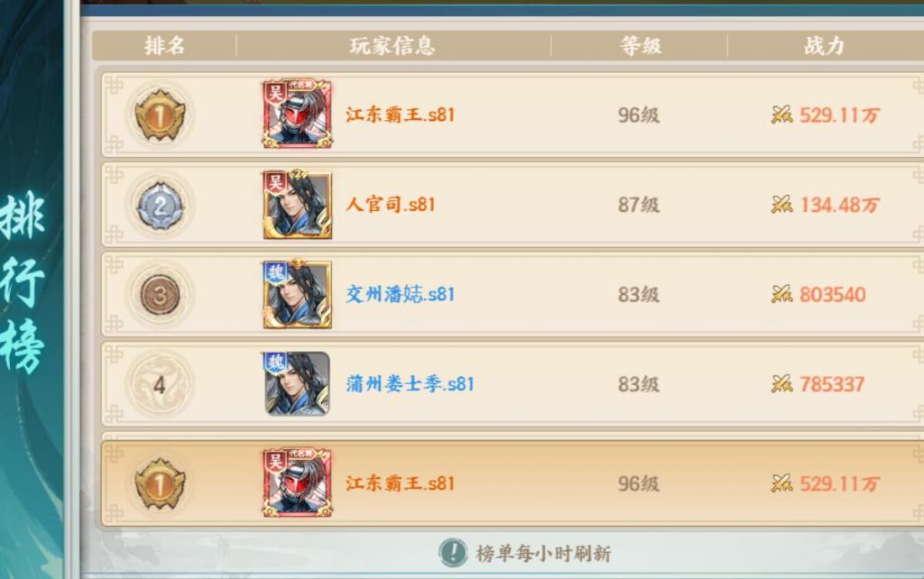
Task: Select player name 蒲州娄士季.s81
Action: coord(411,384)
